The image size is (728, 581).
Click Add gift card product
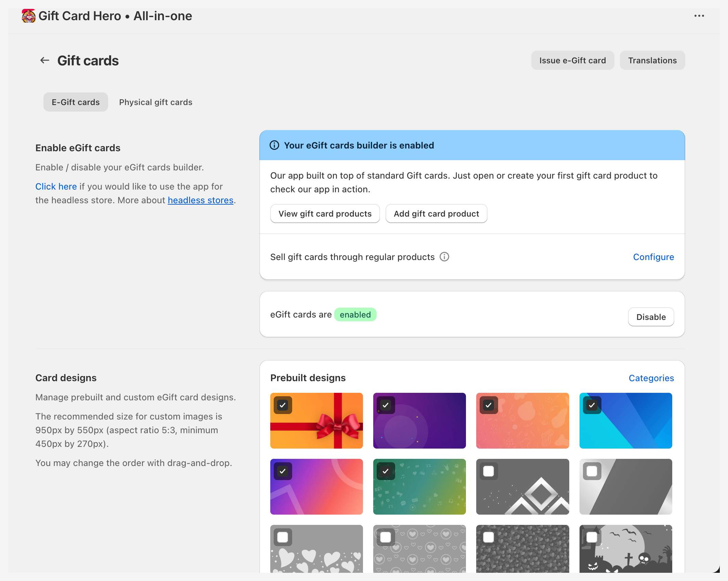point(436,214)
